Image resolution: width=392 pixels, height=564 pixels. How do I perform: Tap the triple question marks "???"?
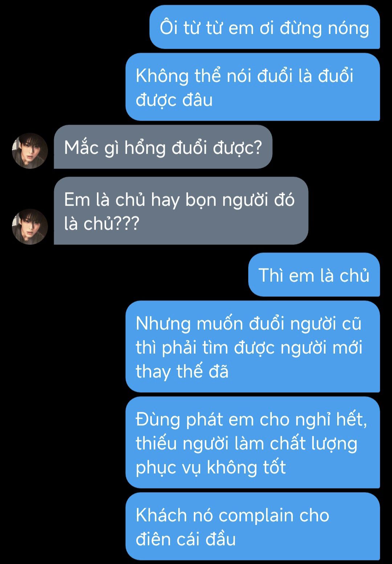coord(127,224)
